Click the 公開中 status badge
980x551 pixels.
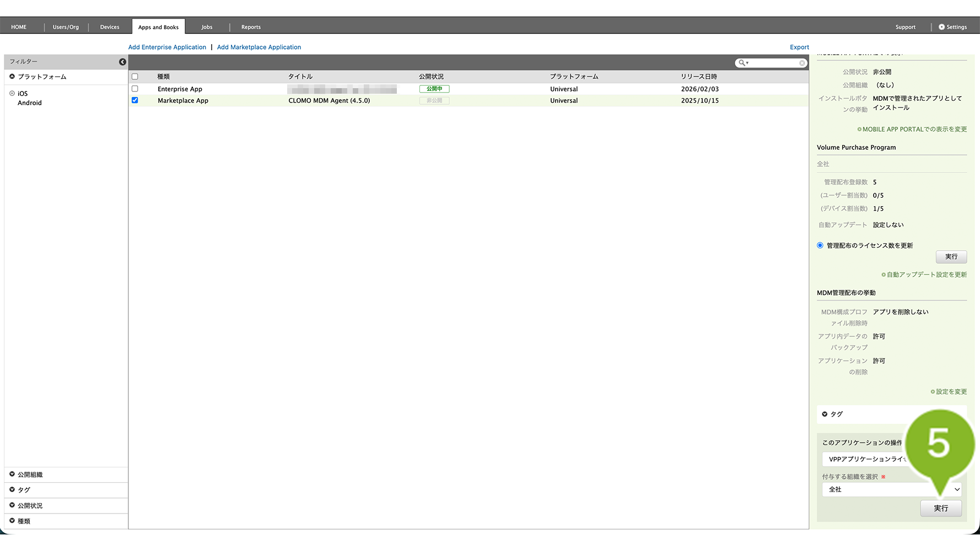[434, 89]
